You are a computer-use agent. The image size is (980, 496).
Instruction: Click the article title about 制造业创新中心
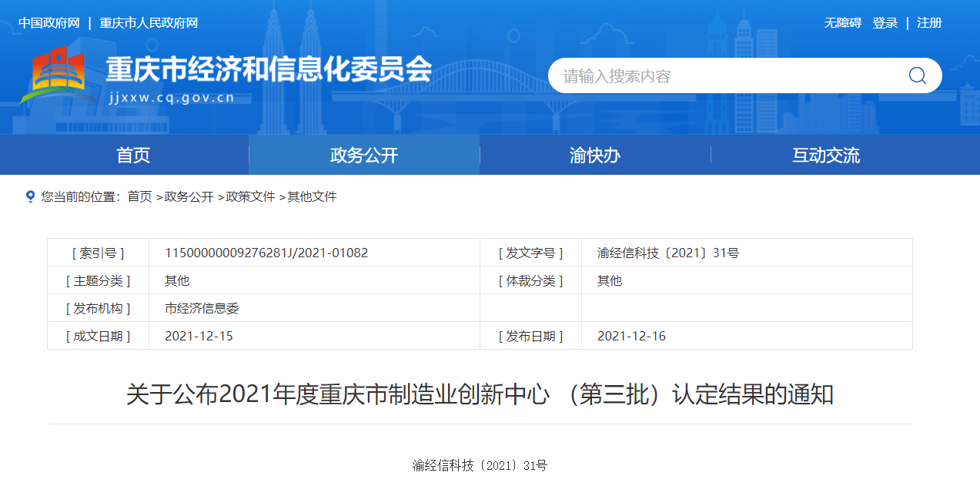point(480,395)
